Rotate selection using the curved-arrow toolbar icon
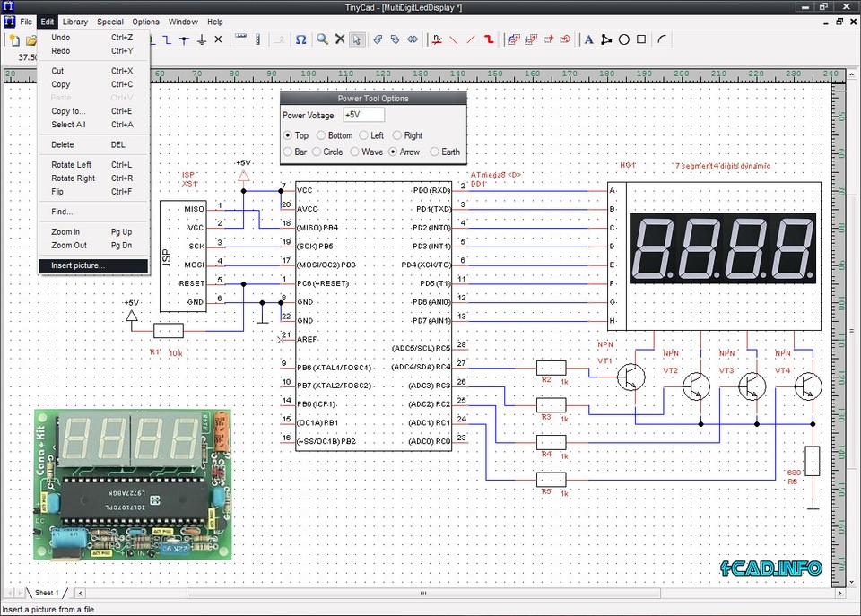 tap(376, 39)
